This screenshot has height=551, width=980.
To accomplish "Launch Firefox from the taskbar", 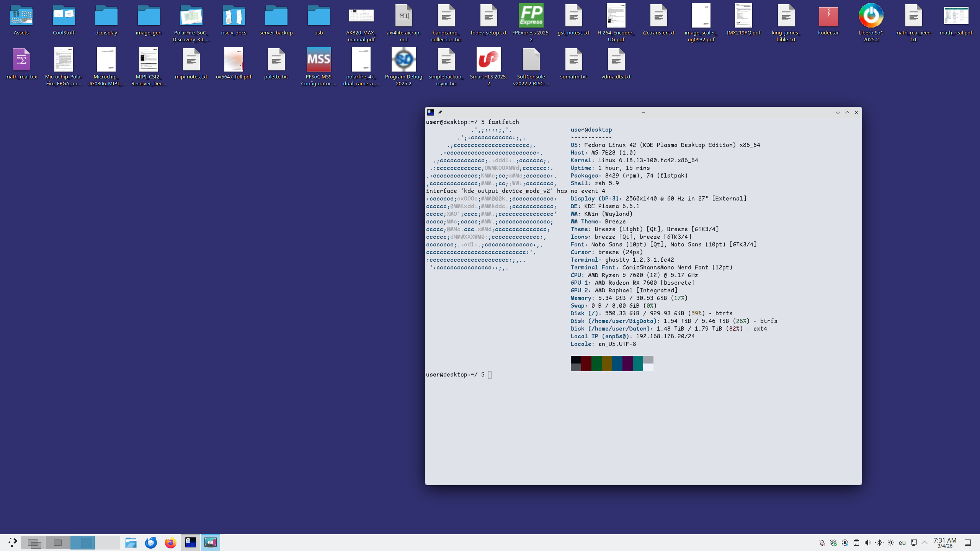I will coord(170,542).
